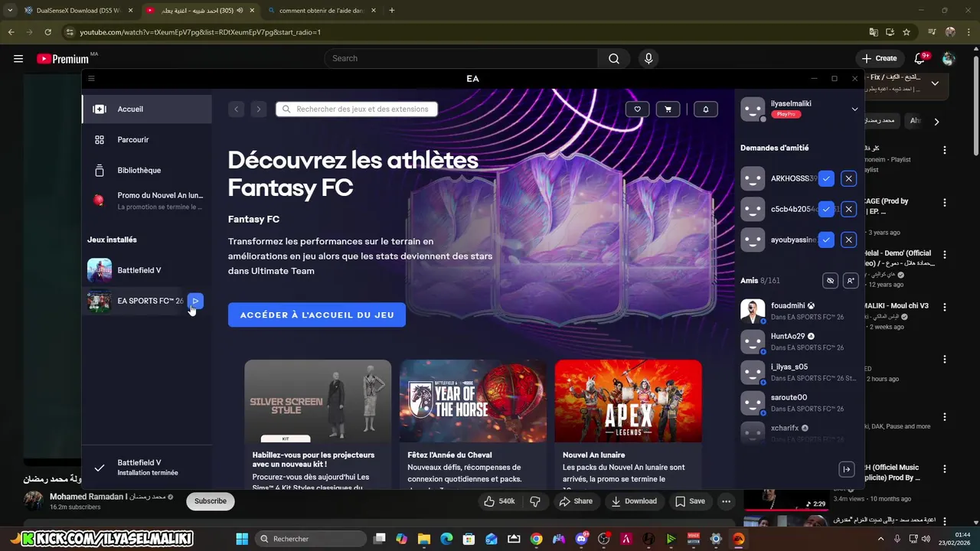Open the EA app hamburger menu

tap(91, 78)
